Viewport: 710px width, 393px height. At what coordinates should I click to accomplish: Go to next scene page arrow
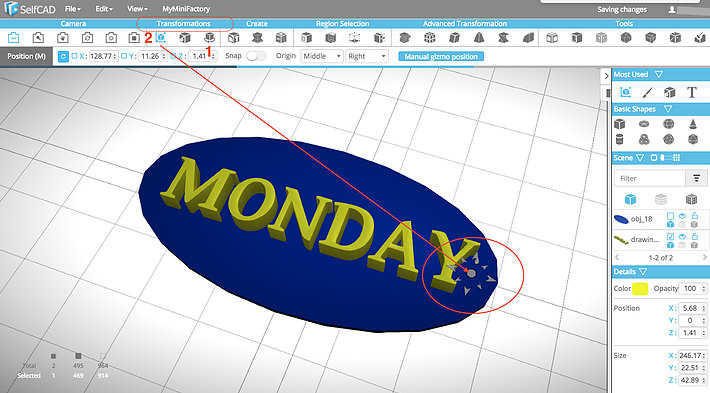point(705,257)
